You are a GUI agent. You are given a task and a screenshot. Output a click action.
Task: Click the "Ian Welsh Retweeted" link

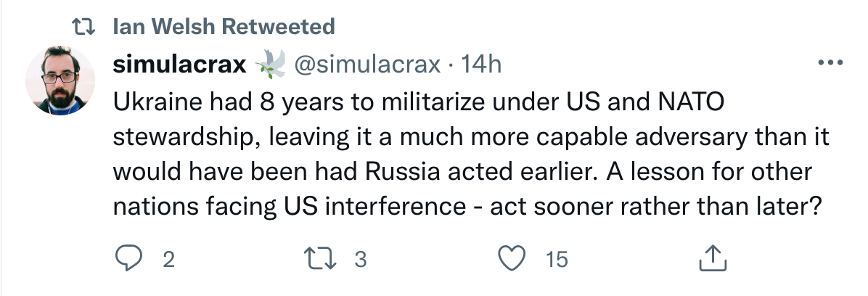coord(224,28)
